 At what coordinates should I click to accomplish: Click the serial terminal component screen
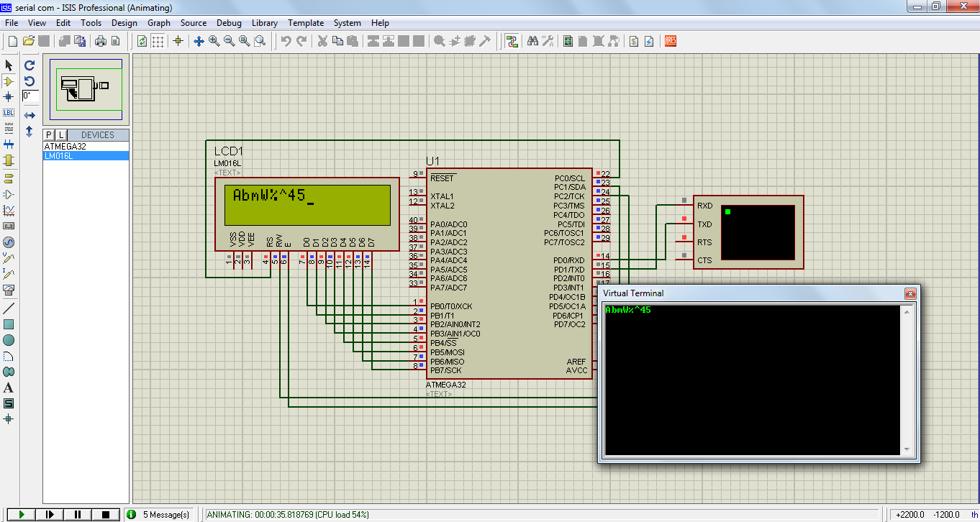758,232
